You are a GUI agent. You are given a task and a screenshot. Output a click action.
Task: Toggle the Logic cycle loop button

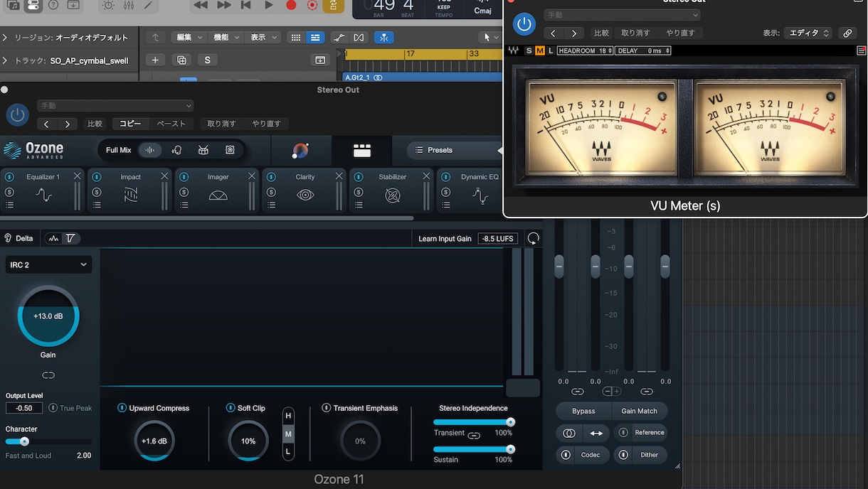click(334, 6)
